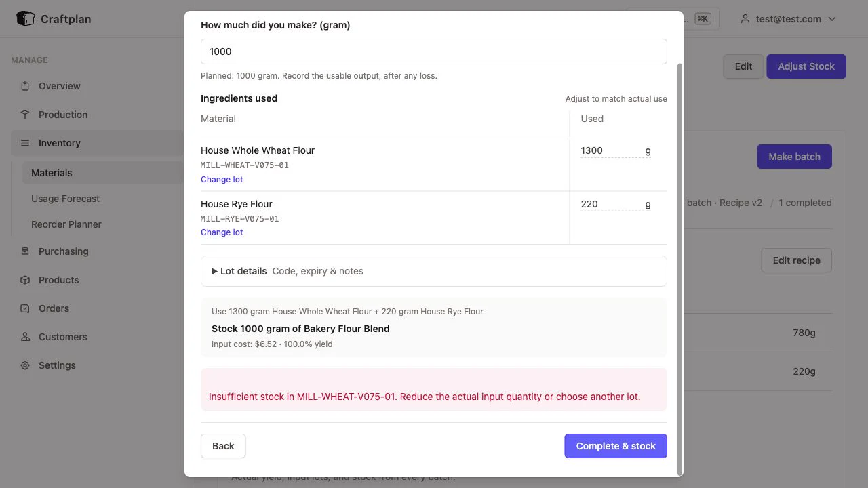Open Products in the sidebar
Screen dimensions: 868x488
pos(58,280)
